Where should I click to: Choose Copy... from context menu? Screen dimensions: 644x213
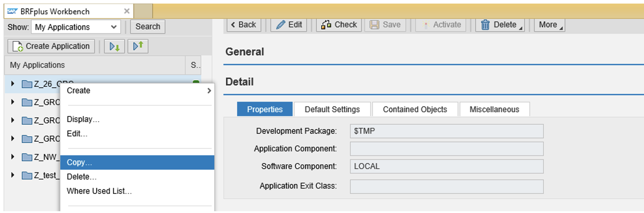[x=137, y=163]
